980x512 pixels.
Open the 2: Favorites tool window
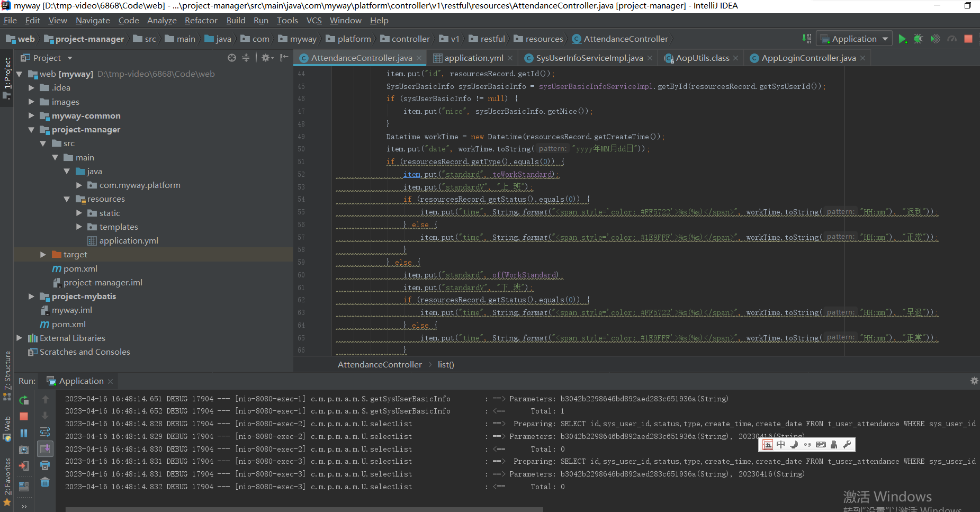(7, 481)
